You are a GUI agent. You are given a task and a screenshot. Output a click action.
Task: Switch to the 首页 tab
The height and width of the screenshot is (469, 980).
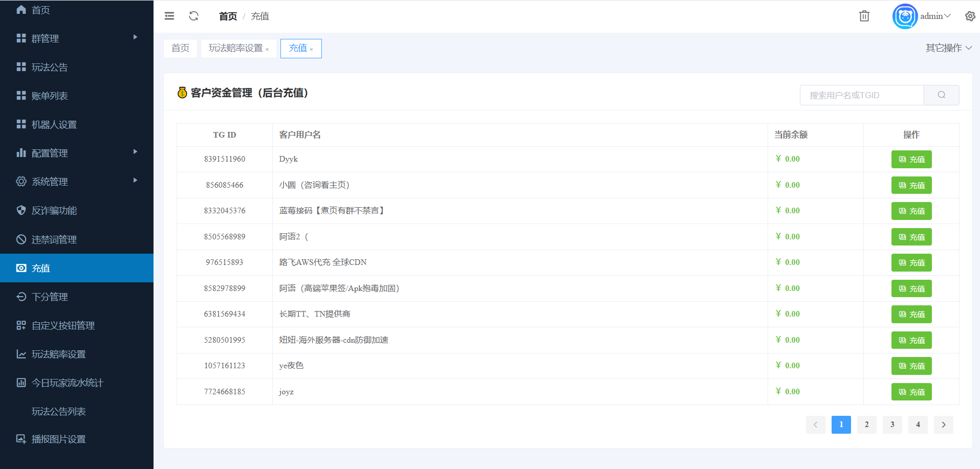click(180, 48)
